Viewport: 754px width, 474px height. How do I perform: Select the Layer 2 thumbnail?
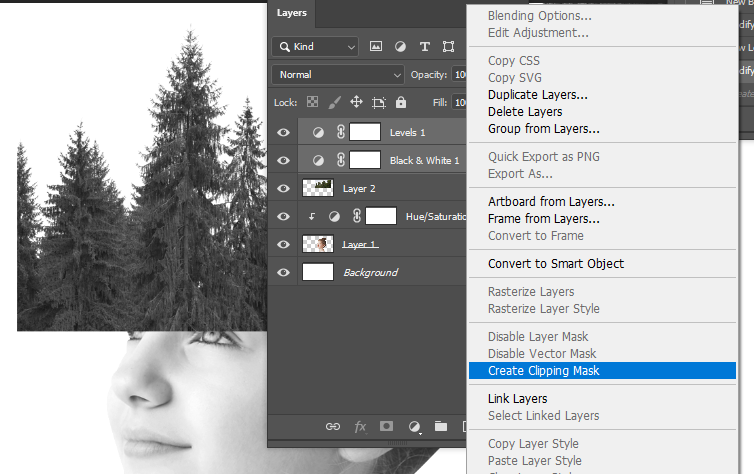point(317,188)
